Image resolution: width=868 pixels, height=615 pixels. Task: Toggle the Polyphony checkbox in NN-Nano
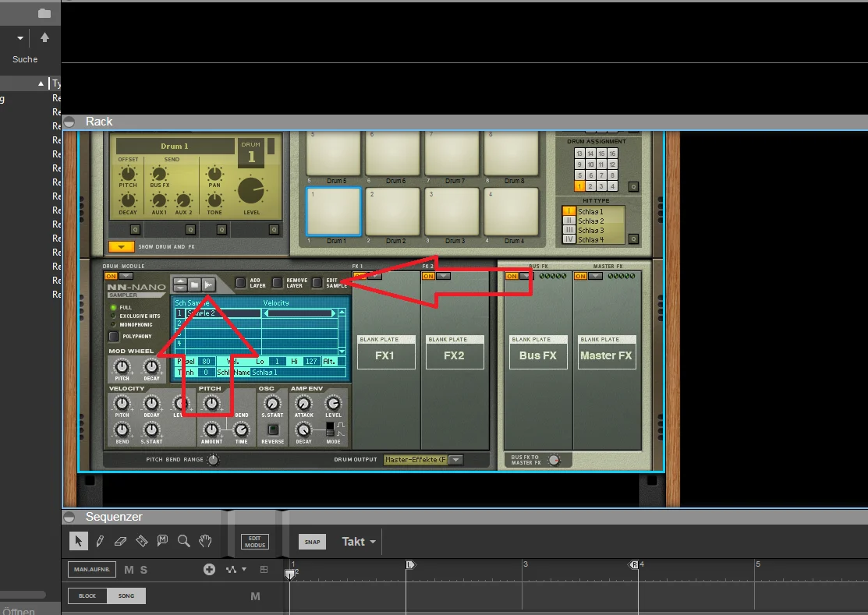(114, 336)
